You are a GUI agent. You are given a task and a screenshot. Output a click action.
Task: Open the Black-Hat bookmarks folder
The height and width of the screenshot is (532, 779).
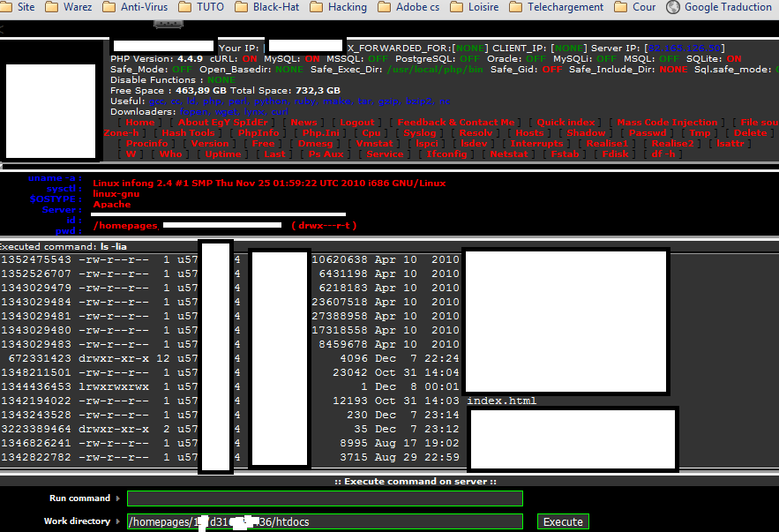pyautogui.click(x=266, y=7)
